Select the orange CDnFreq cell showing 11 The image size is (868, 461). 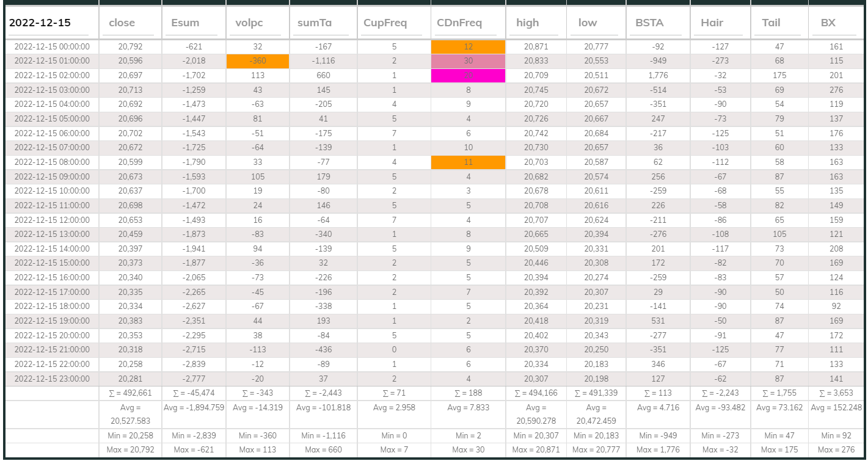coord(468,162)
